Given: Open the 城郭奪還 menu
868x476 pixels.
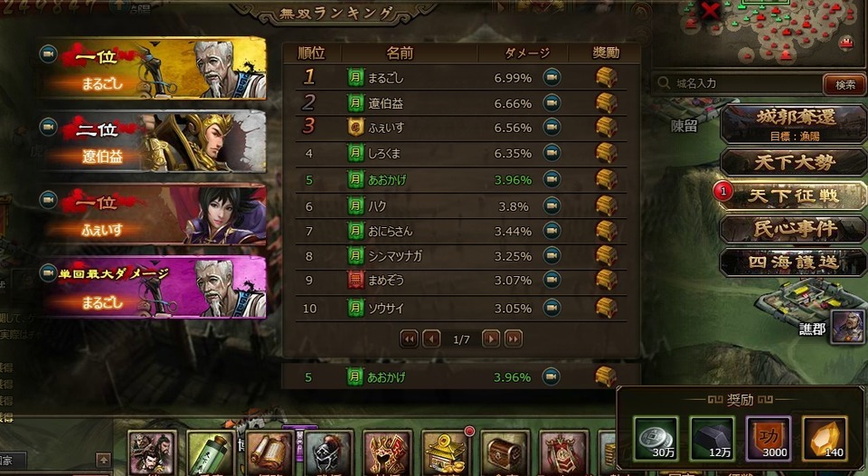Looking at the screenshot, I should tap(796, 124).
